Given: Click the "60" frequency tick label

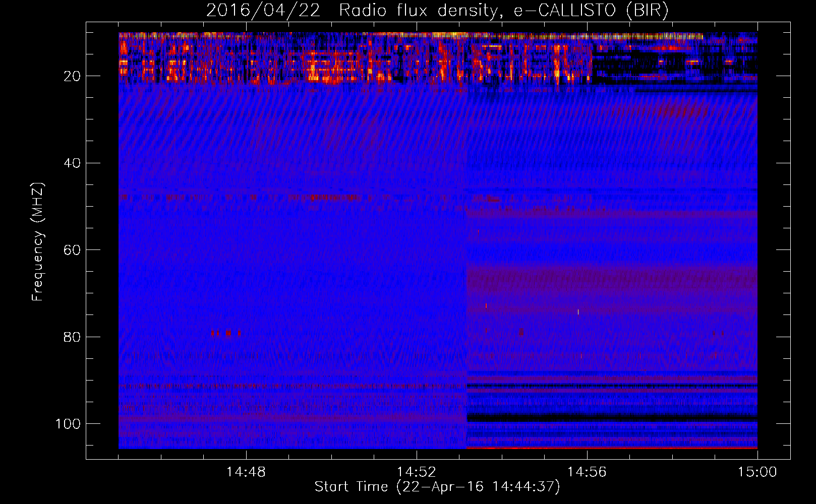Looking at the screenshot, I should tap(73, 250).
